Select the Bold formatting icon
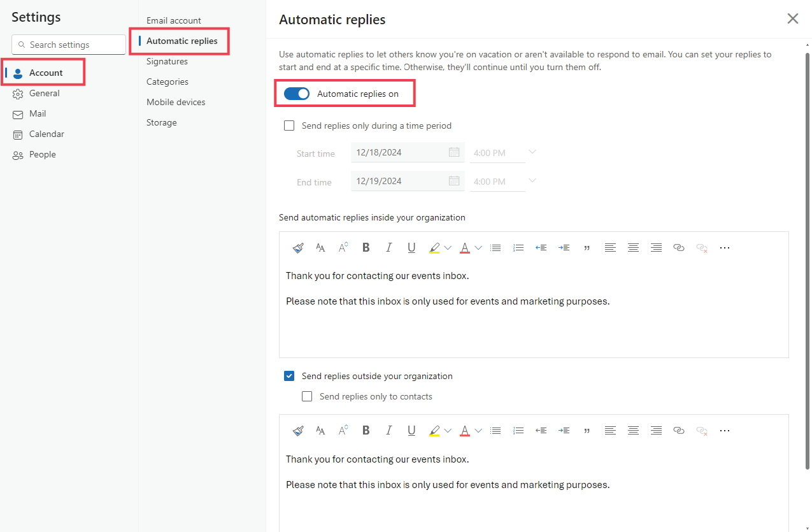 [366, 247]
